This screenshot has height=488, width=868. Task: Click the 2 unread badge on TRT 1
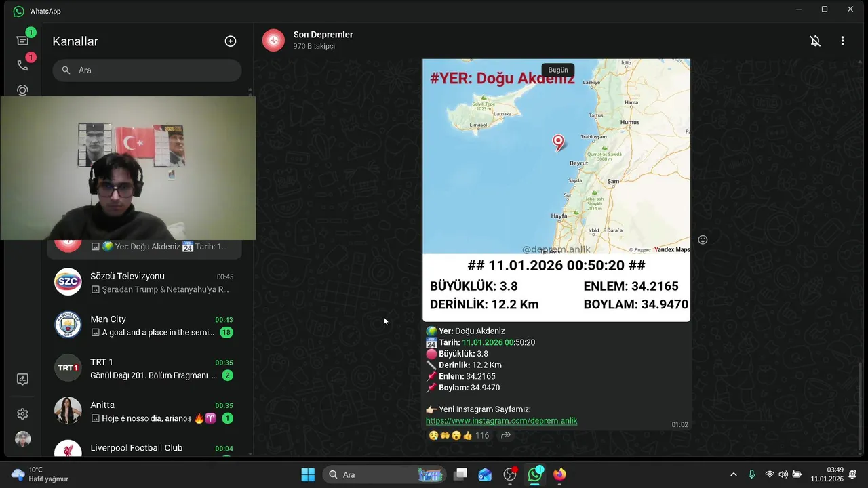[x=228, y=375]
